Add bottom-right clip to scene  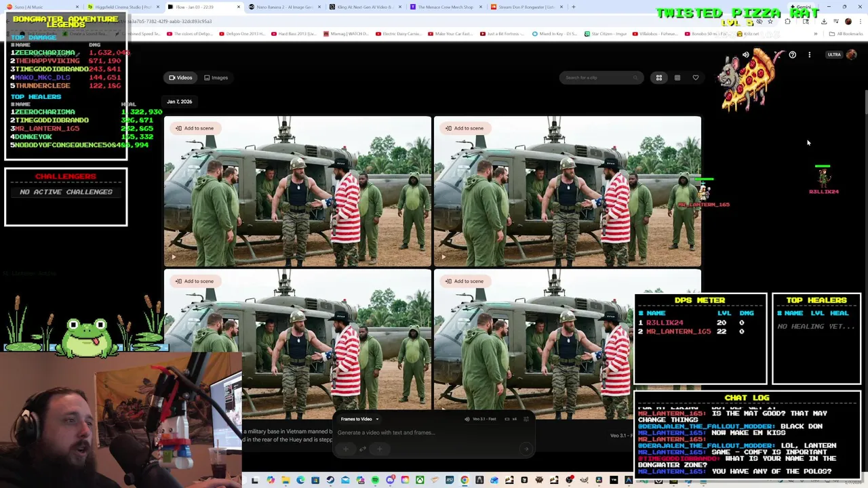tap(464, 281)
